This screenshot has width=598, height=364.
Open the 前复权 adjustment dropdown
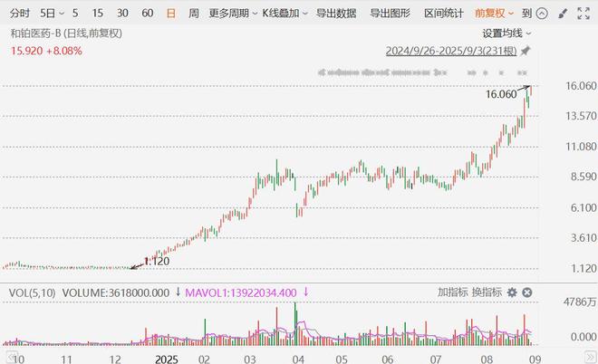(x=494, y=14)
